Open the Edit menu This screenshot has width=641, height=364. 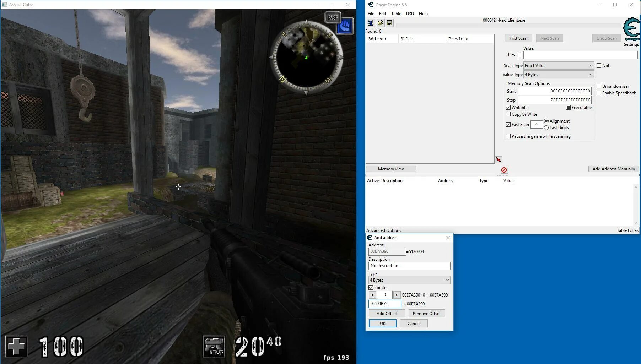383,14
